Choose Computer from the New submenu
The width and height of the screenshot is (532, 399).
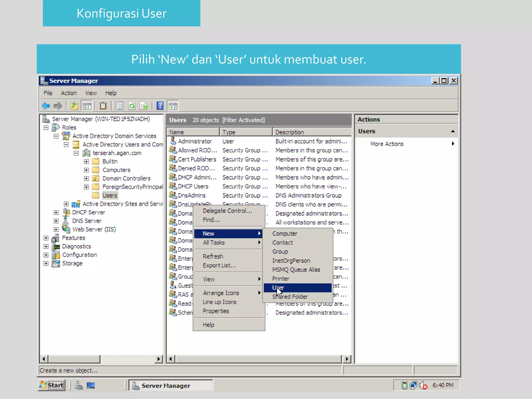click(x=298, y=234)
